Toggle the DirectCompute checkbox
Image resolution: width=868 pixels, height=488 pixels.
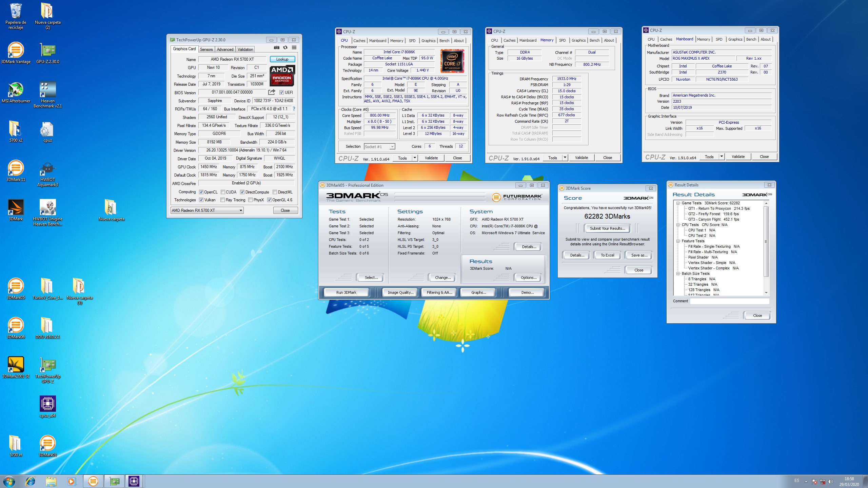click(x=242, y=192)
